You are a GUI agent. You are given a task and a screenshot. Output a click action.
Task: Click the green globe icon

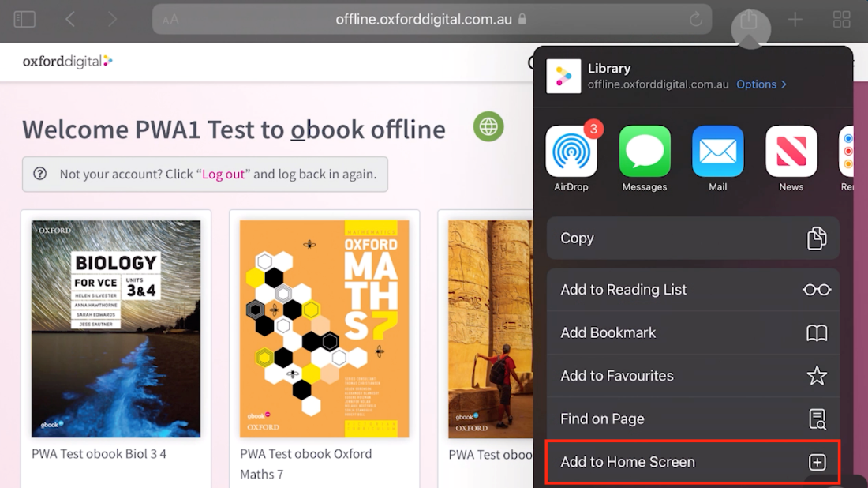coord(488,126)
